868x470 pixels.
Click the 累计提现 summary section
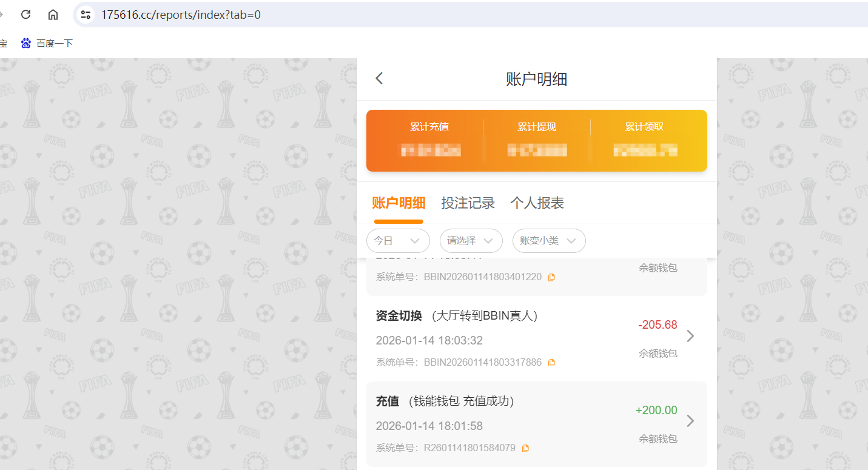click(537, 139)
